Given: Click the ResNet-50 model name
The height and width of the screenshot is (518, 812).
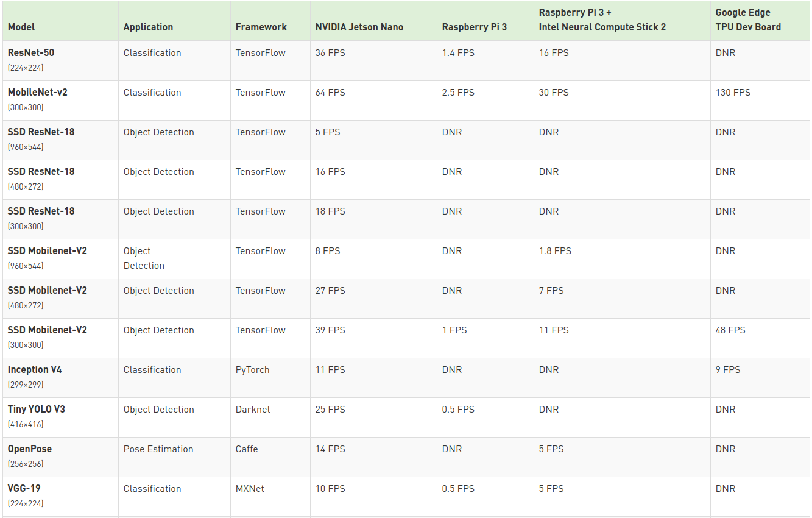Looking at the screenshot, I should click(31, 53).
